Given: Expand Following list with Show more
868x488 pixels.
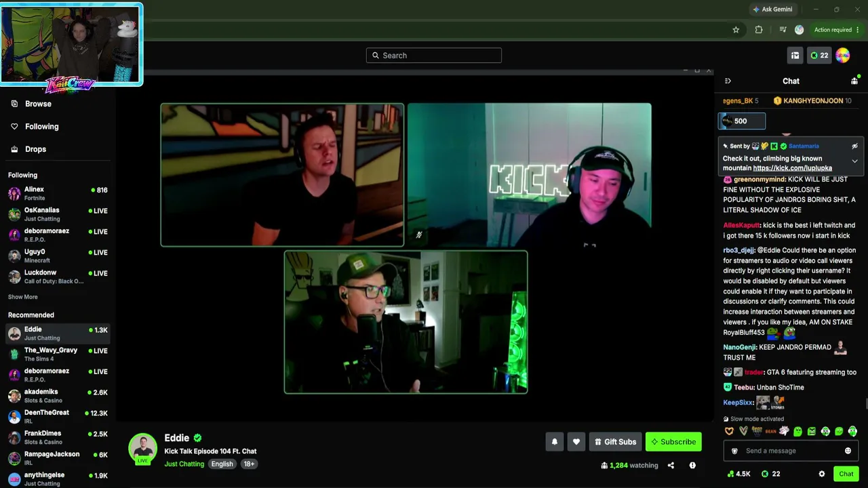Looking at the screenshot, I should (x=23, y=297).
